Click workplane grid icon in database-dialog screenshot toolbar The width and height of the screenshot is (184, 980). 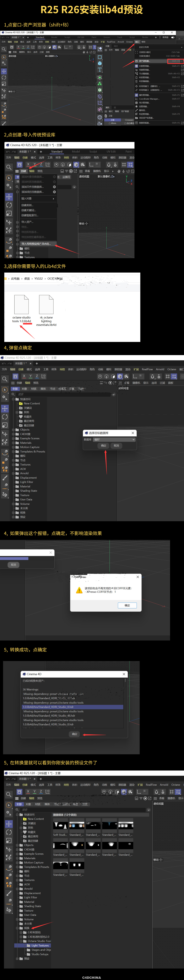(167, 376)
